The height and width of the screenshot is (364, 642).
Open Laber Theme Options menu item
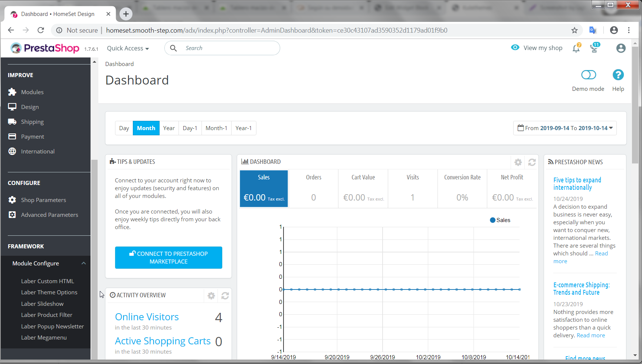coord(49,292)
